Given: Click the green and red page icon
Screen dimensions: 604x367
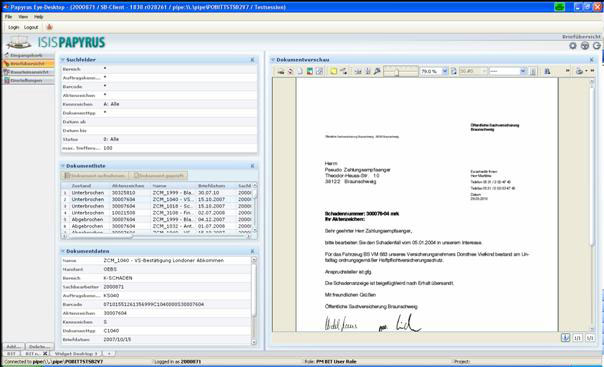Looking at the screenshot, I should pos(309,71).
